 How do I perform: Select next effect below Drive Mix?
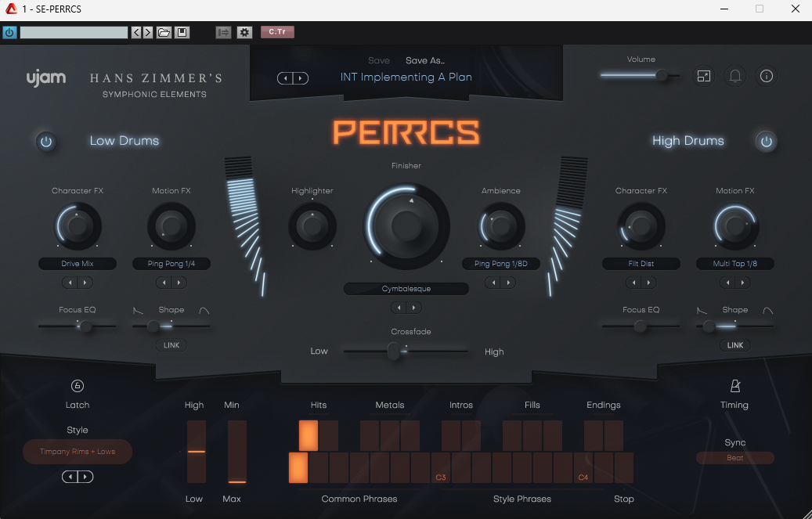coord(85,283)
